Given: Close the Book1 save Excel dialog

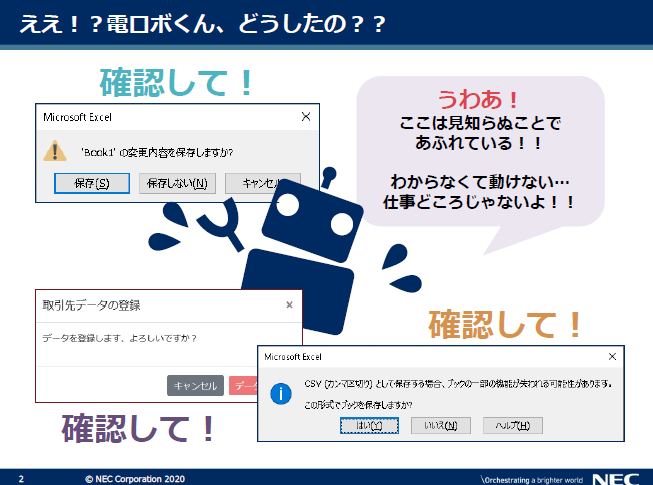Looking at the screenshot, I should coord(306,117).
